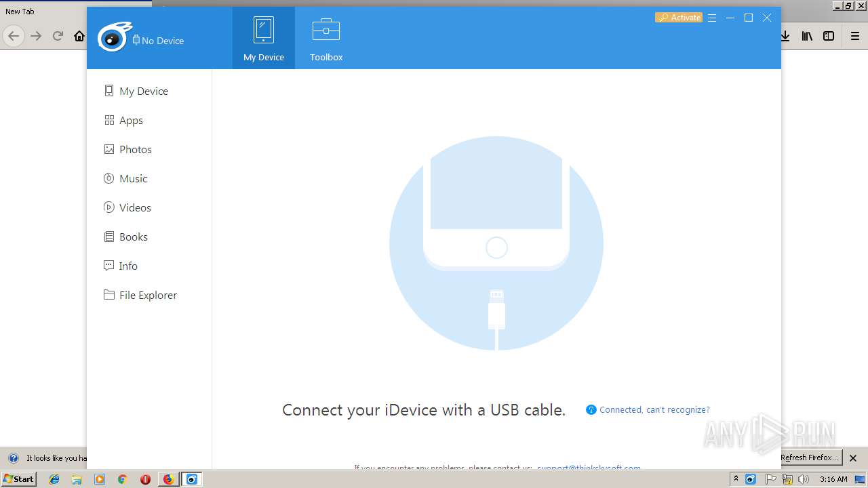Open Books in the sidebar
The height and width of the screenshot is (488, 868).
pyautogui.click(x=125, y=237)
